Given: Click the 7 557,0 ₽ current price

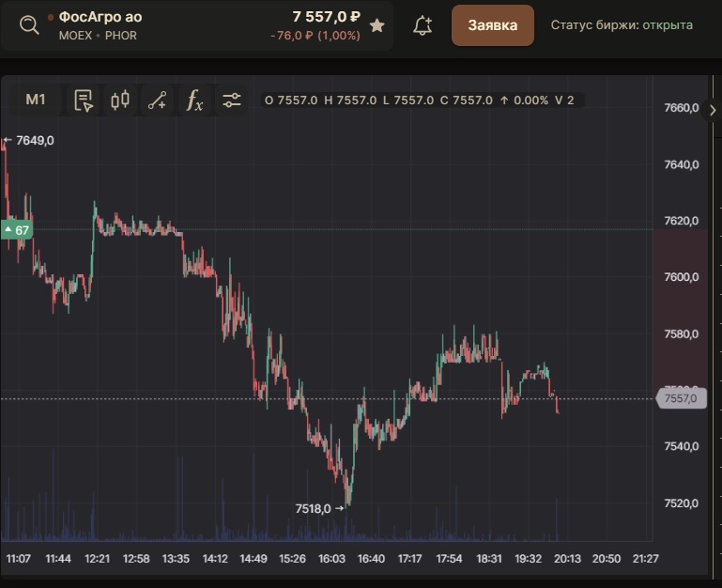Looking at the screenshot, I should coord(327,17).
